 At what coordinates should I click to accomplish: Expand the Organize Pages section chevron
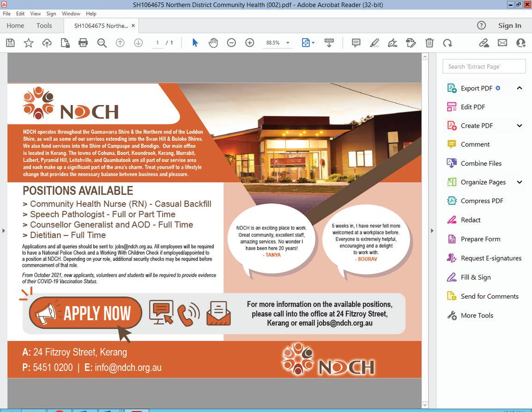pos(520,182)
